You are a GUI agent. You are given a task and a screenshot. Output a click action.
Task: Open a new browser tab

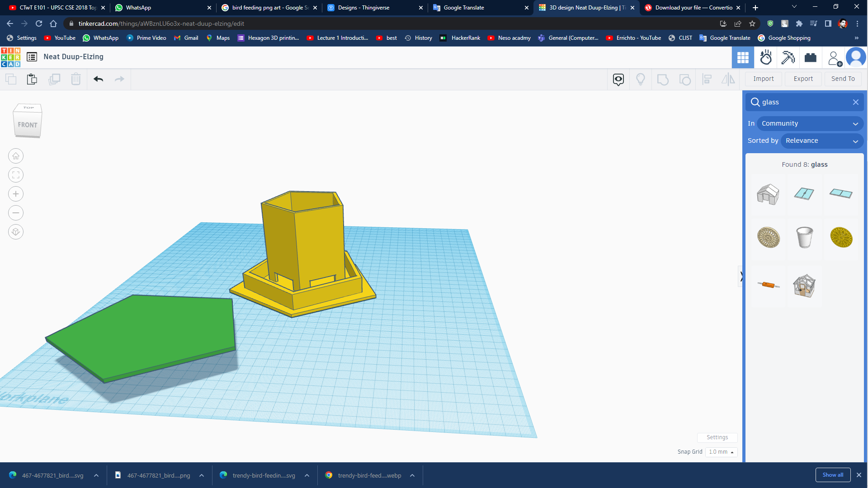click(x=755, y=8)
